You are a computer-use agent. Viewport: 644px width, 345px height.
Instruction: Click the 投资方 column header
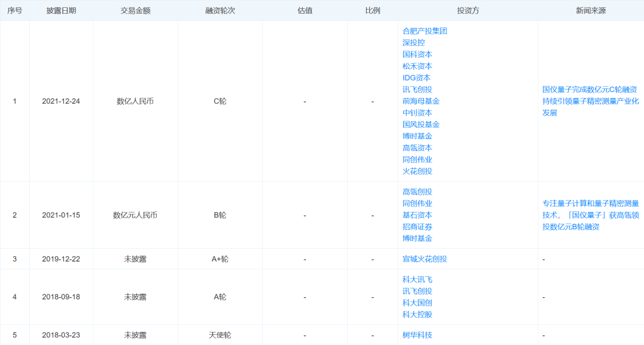[x=468, y=11]
